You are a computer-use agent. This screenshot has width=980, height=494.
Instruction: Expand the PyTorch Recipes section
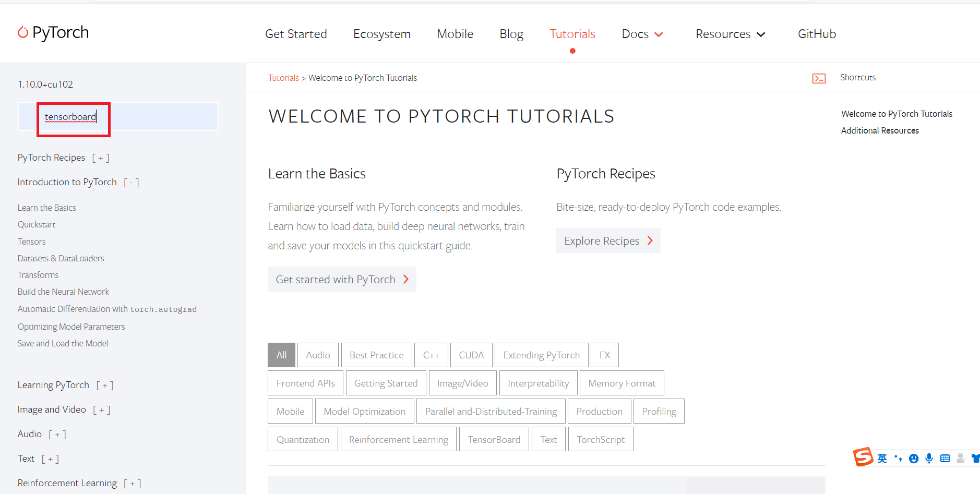(x=101, y=158)
